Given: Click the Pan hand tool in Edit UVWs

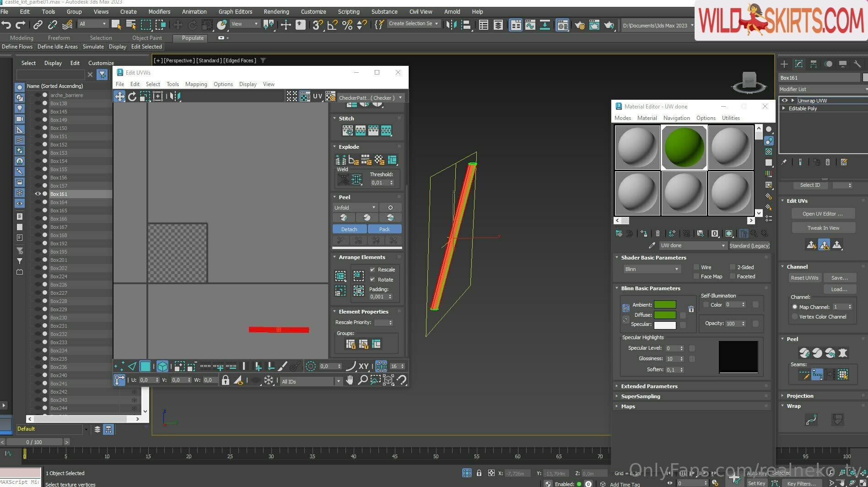Looking at the screenshot, I should (x=350, y=380).
